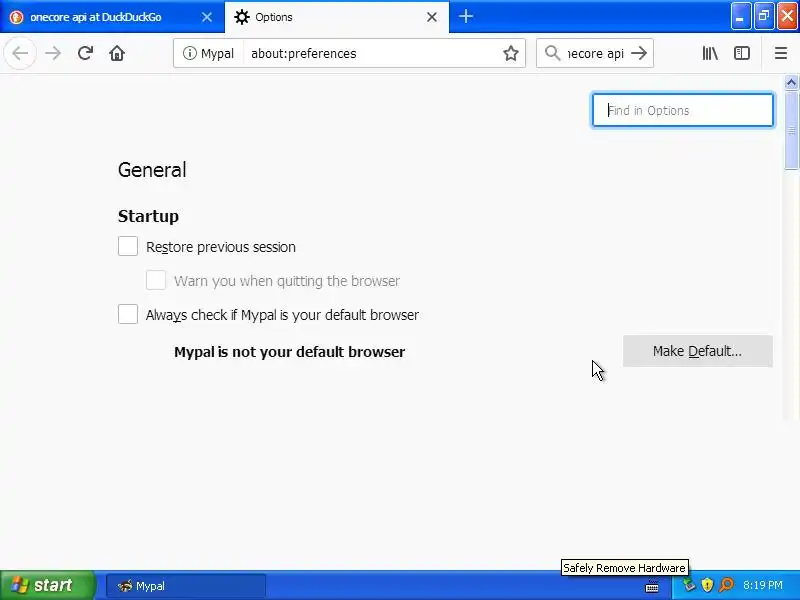This screenshot has height=600, width=800.
Task: Click the 8:19 PM system clock
Action: pos(763,585)
